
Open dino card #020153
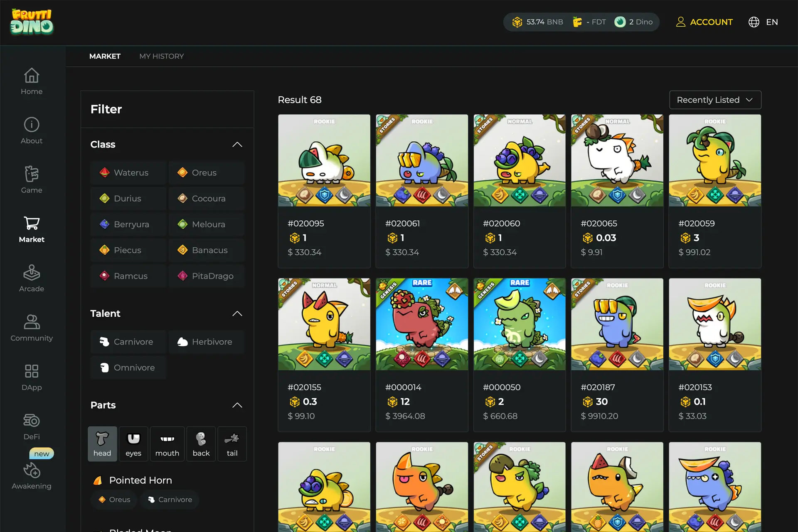715,355
